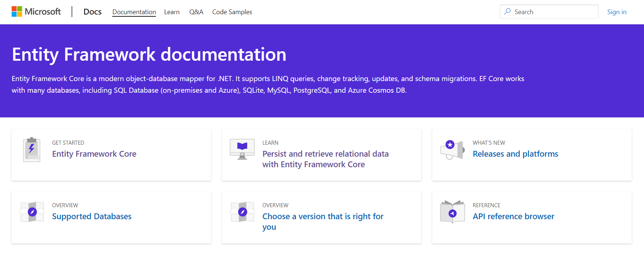Image resolution: width=644 pixels, height=253 pixels.
Task: Open the Q&A nav item
Action: (x=196, y=12)
